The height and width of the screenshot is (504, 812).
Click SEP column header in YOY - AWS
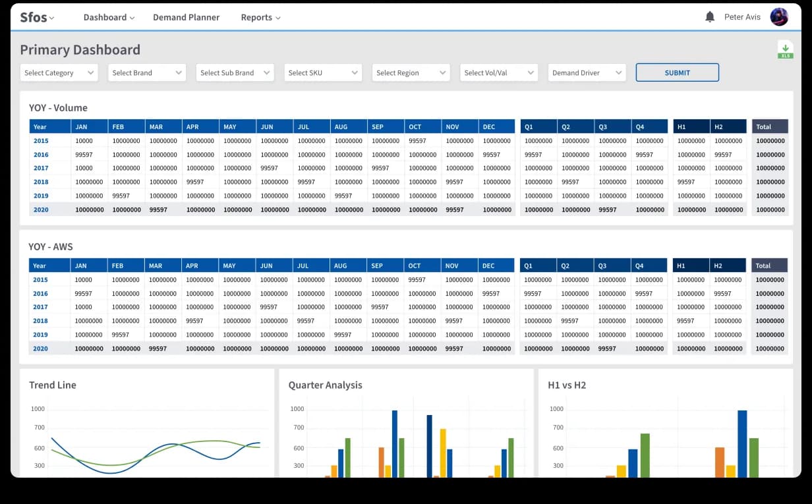[384, 266]
